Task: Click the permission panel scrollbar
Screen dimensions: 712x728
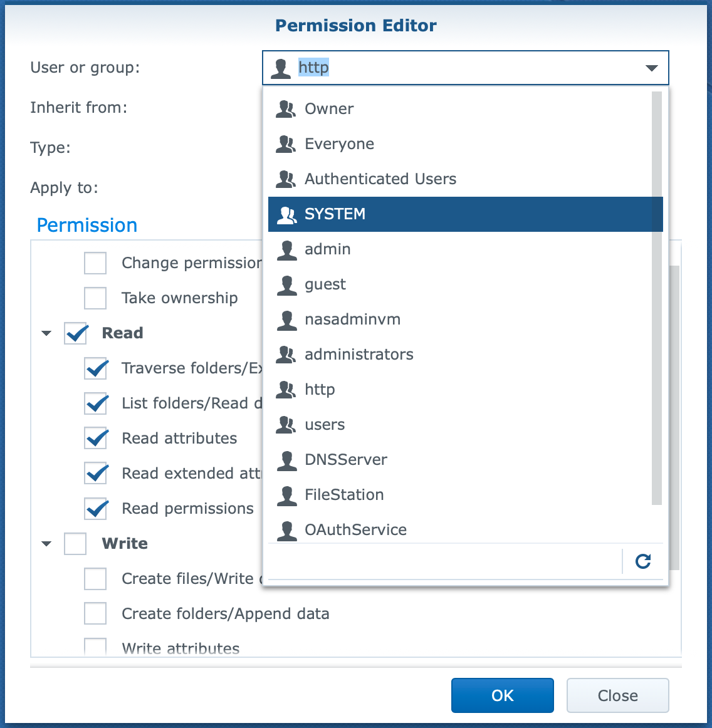Action: click(674, 418)
